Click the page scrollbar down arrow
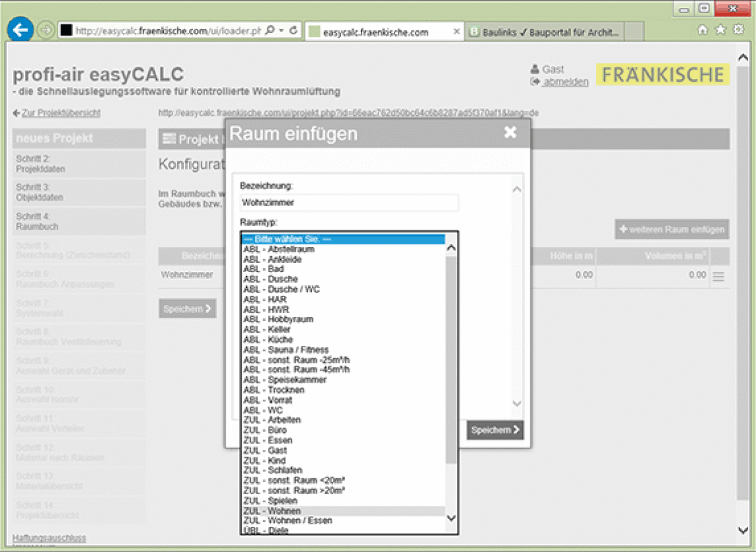This screenshot has width=756, height=552. (x=743, y=530)
